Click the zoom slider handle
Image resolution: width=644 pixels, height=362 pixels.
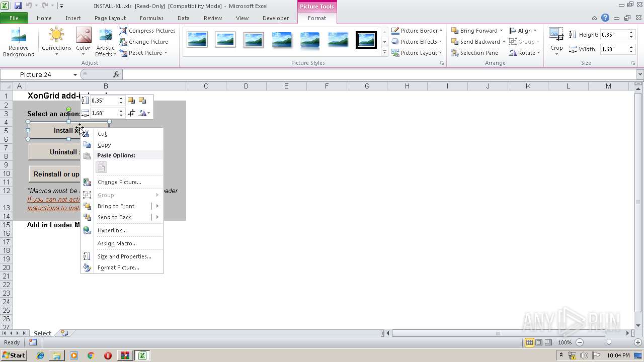609,342
